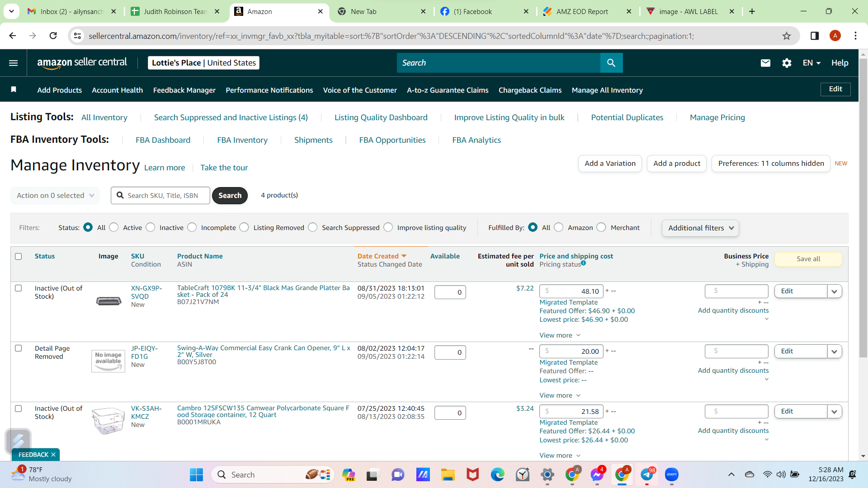
Task: Open Chrome side panel icon
Action: [815, 36]
